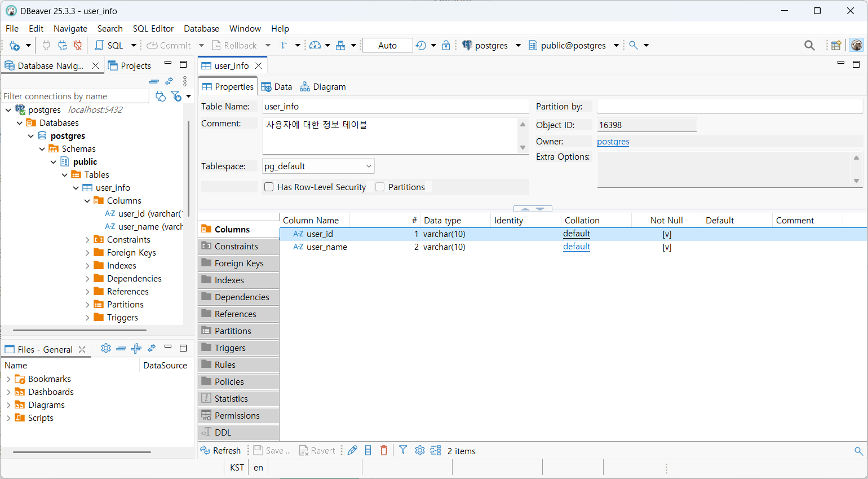The width and height of the screenshot is (868, 479).
Task: Select user_name row in columns table
Action: pos(573,247)
